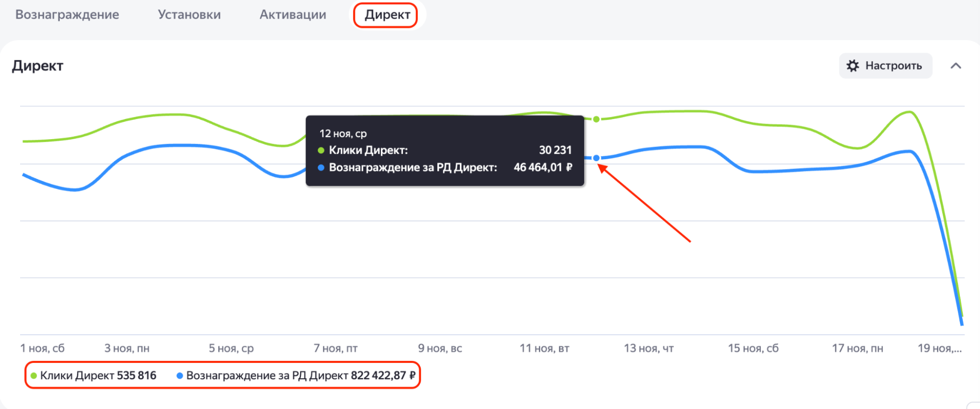Image resolution: width=980 pixels, height=409 pixels.
Task: Select the Активации tab
Action: [293, 15]
